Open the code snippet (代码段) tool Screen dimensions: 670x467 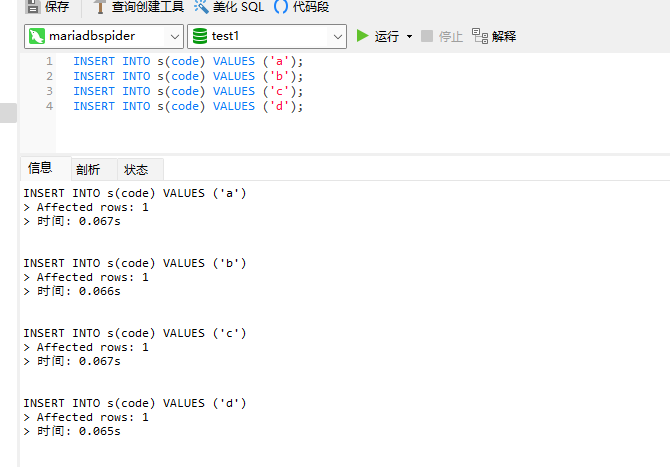pyautogui.click(x=301, y=6)
